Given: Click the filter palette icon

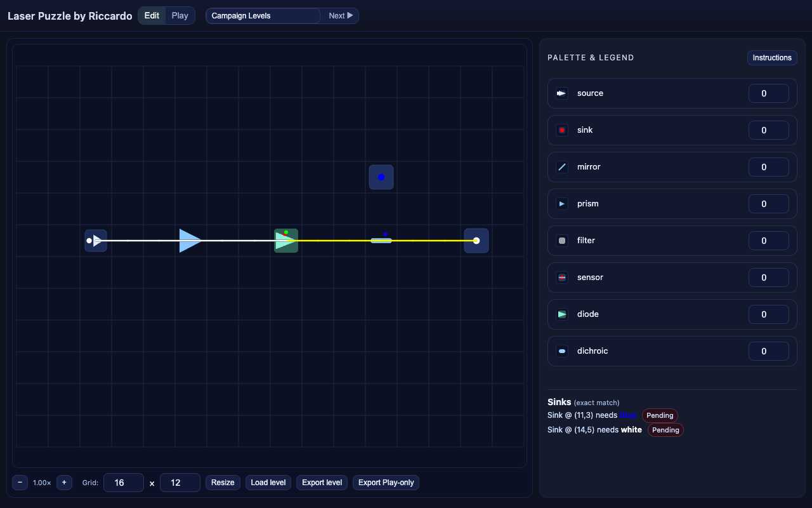Looking at the screenshot, I should 561,241.
